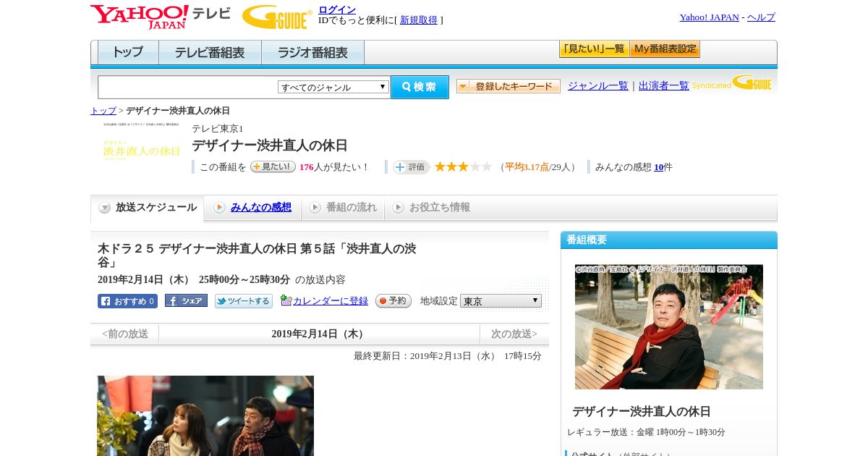Click 番組概要 panel header

669,240
